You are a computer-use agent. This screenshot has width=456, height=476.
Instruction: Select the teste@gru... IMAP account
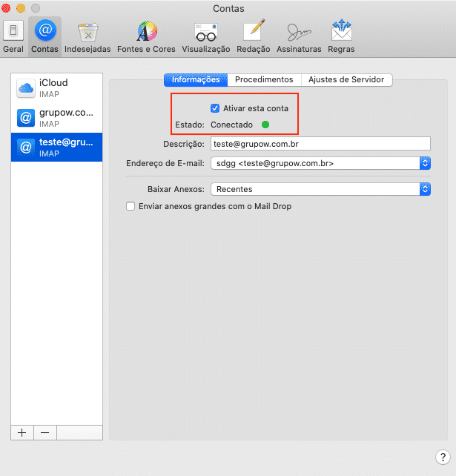click(x=57, y=148)
